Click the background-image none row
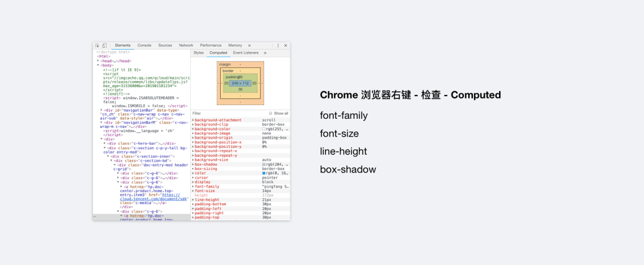 point(240,134)
